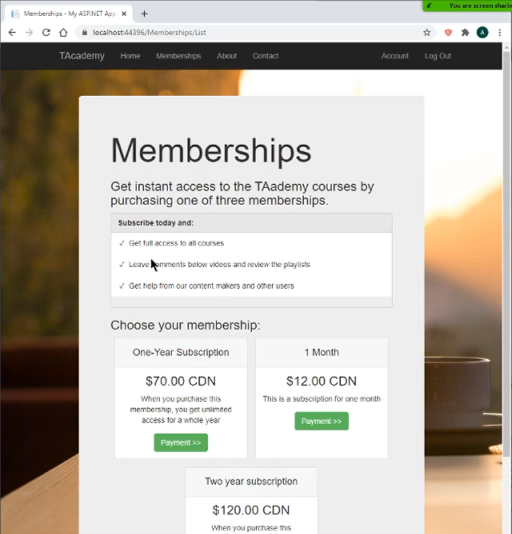Open the Memberships nav item
Viewport: 512px width, 534px height.
coord(179,56)
